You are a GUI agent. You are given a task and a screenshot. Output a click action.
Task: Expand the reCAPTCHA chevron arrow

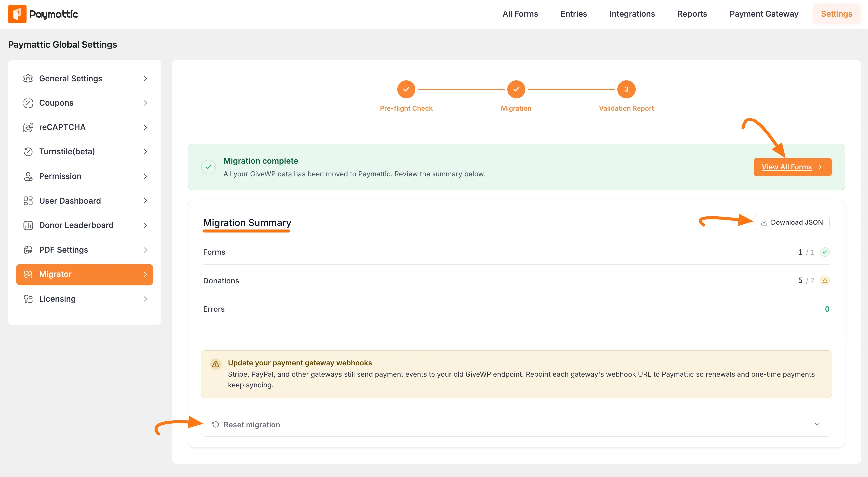(145, 127)
